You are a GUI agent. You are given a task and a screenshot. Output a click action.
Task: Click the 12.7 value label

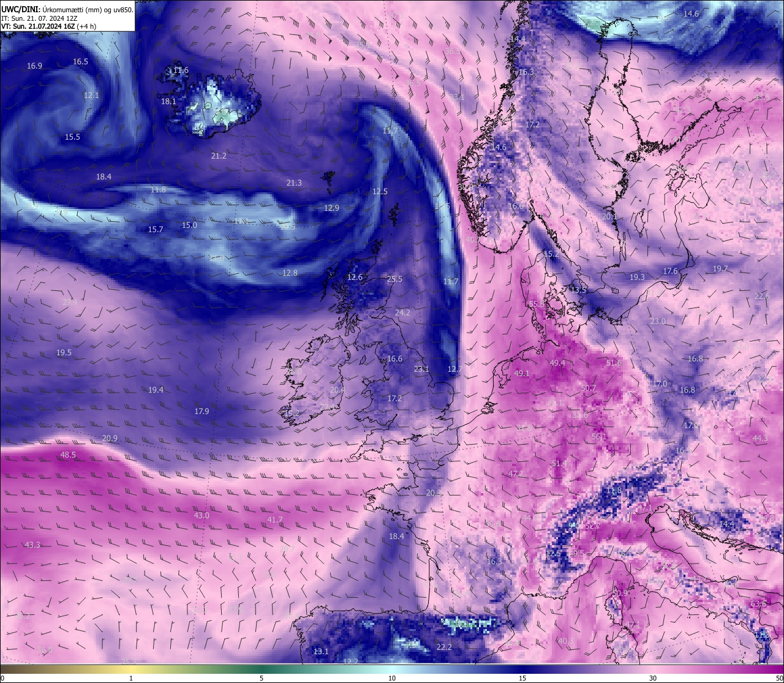click(x=454, y=369)
